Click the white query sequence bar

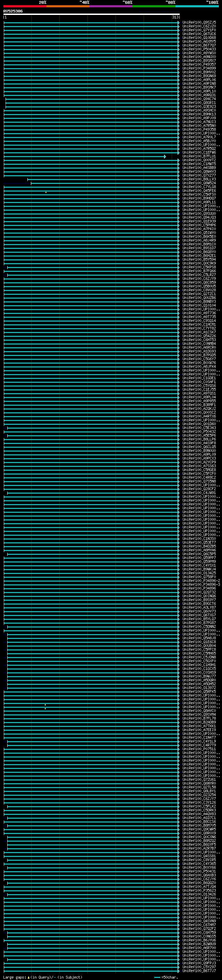pyautogui.click(x=92, y=14)
